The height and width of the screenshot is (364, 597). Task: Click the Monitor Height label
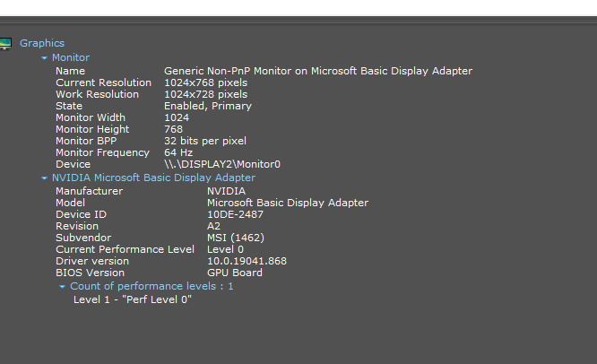92,129
